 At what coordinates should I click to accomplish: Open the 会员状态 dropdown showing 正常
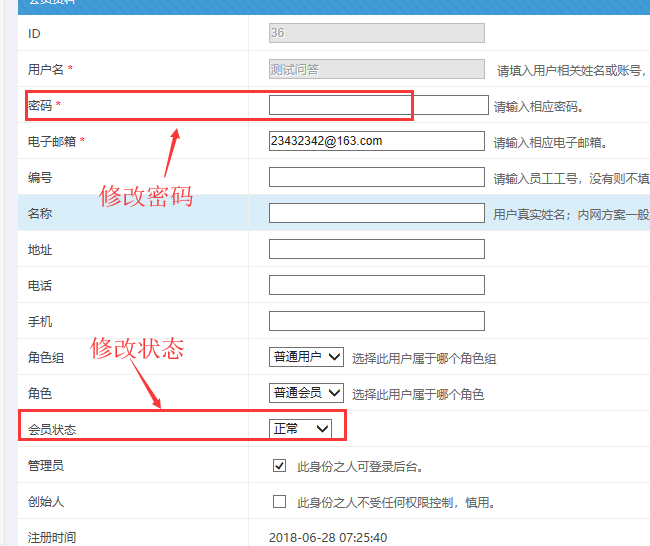pos(300,429)
